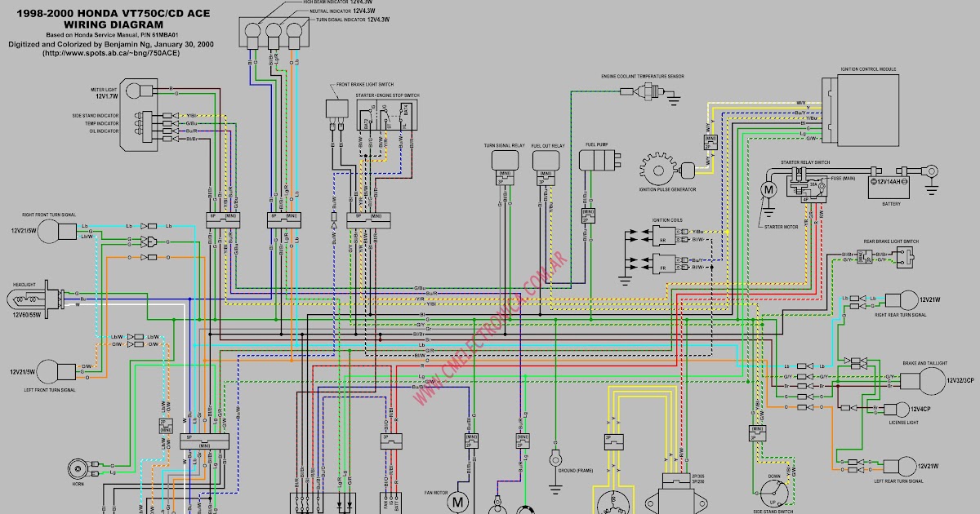The width and height of the screenshot is (980, 514).
Task: Select the 'STARTER-ENGINE STOP SWITCH' label
Action: [387, 95]
